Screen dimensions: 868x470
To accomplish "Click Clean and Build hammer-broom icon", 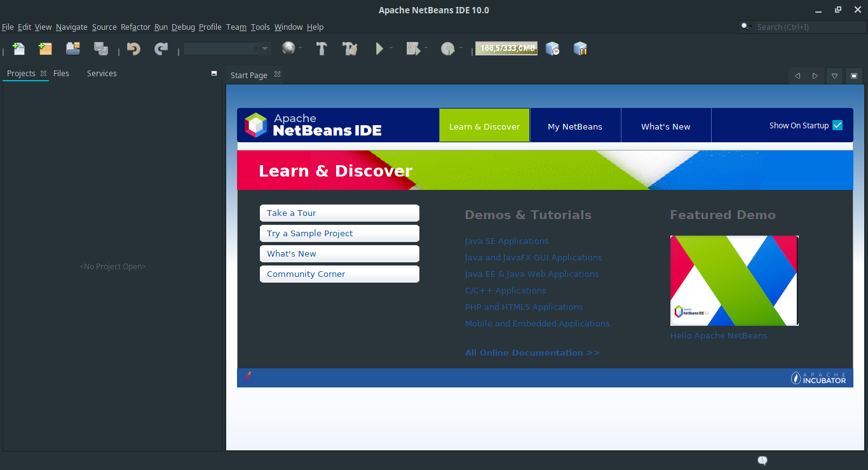I will pos(349,49).
